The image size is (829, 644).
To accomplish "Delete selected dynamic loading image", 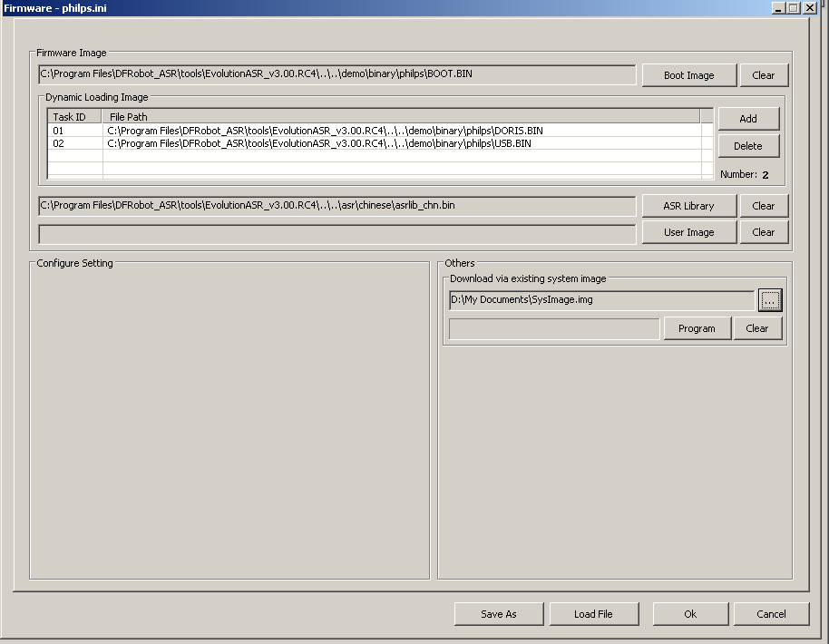I will point(748,146).
